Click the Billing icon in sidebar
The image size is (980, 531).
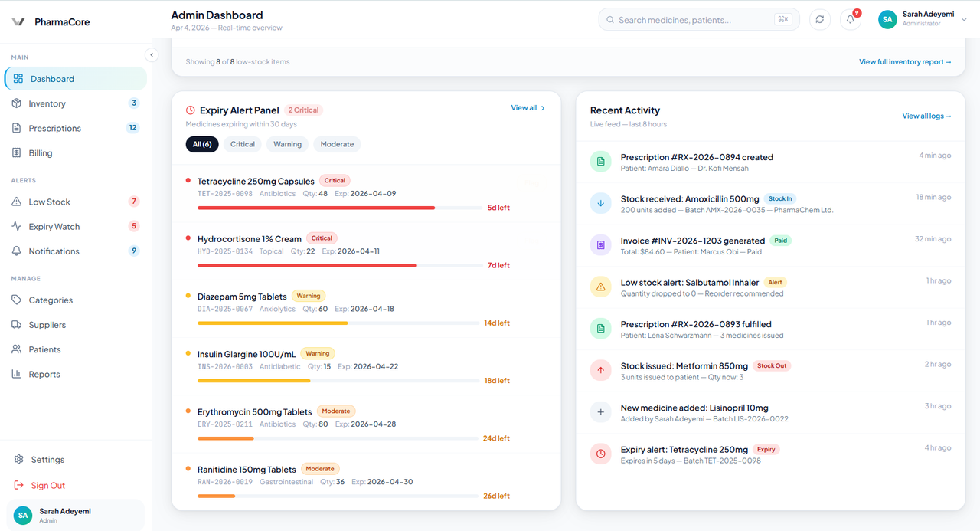point(17,152)
